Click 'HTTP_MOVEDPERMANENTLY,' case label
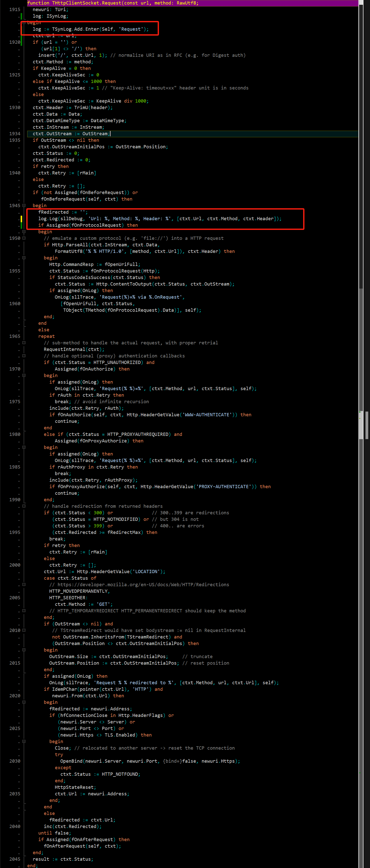 point(80,591)
